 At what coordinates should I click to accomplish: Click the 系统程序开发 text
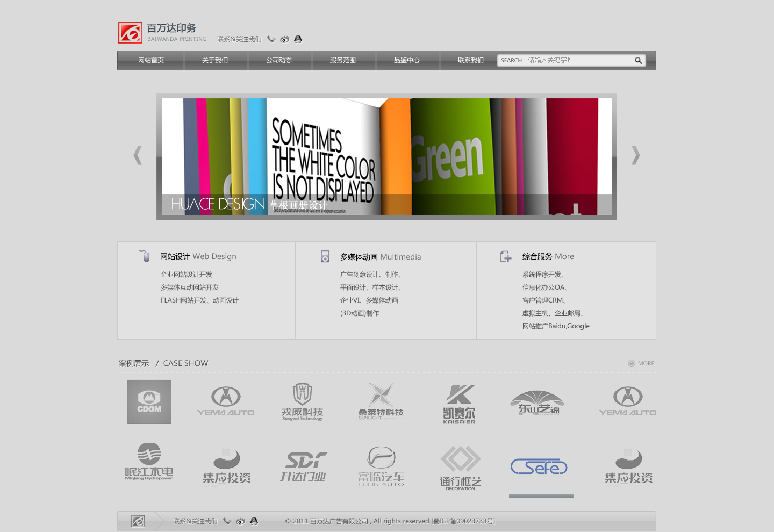(543, 275)
